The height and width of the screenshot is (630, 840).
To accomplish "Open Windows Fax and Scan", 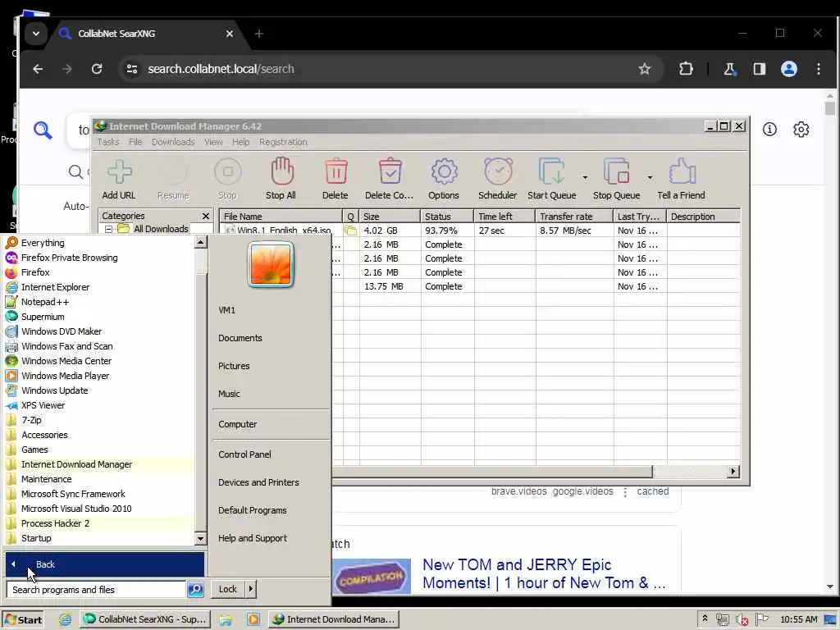I will (99, 346).
